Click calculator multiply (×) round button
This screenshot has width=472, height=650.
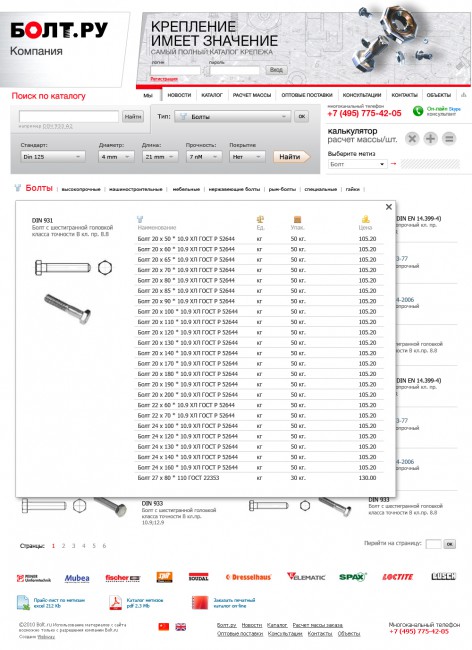tap(412, 138)
